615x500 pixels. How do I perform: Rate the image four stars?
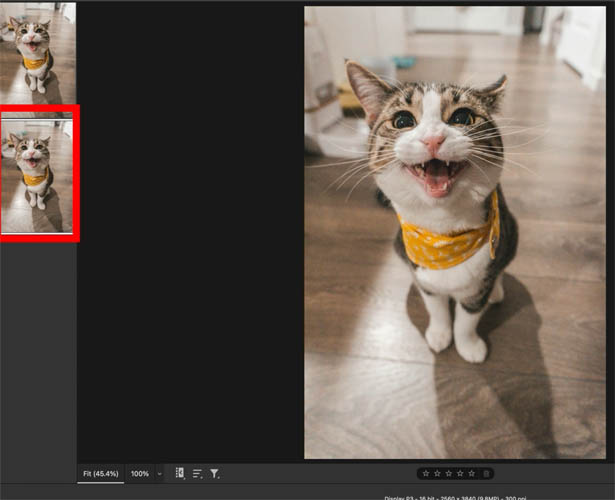click(460, 473)
